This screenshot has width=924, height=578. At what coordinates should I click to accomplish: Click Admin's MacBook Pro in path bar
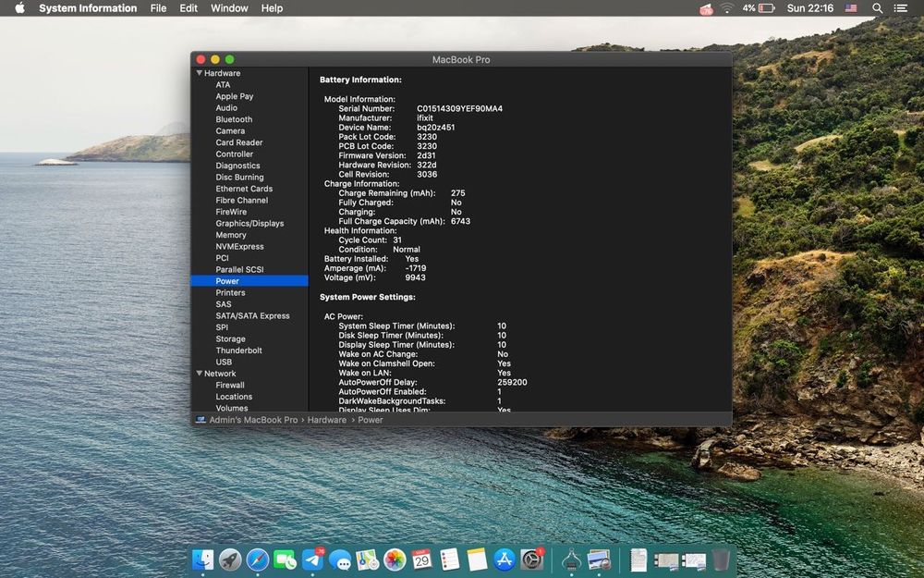pos(253,420)
